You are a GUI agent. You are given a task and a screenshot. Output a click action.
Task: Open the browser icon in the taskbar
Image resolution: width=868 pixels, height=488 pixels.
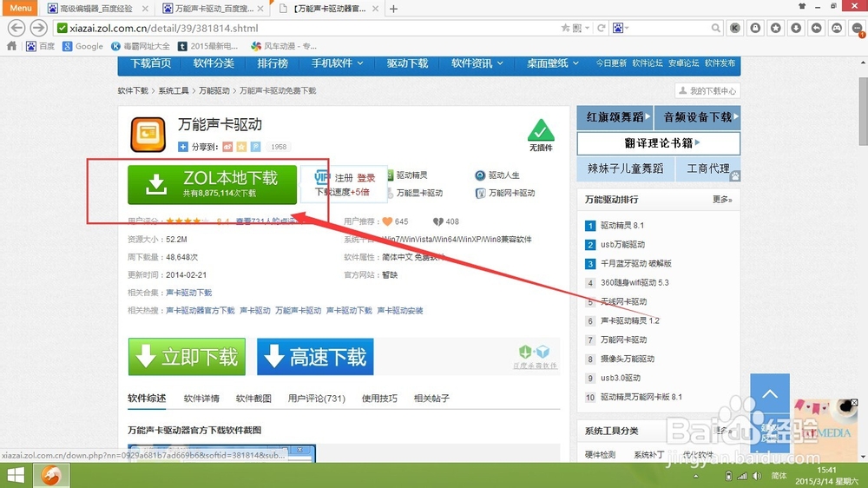[x=51, y=475]
